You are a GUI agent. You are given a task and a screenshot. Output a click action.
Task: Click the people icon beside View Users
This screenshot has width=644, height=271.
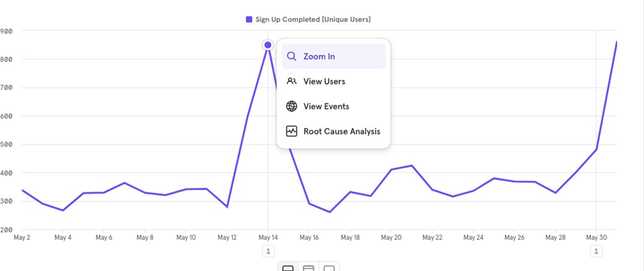[x=291, y=81]
